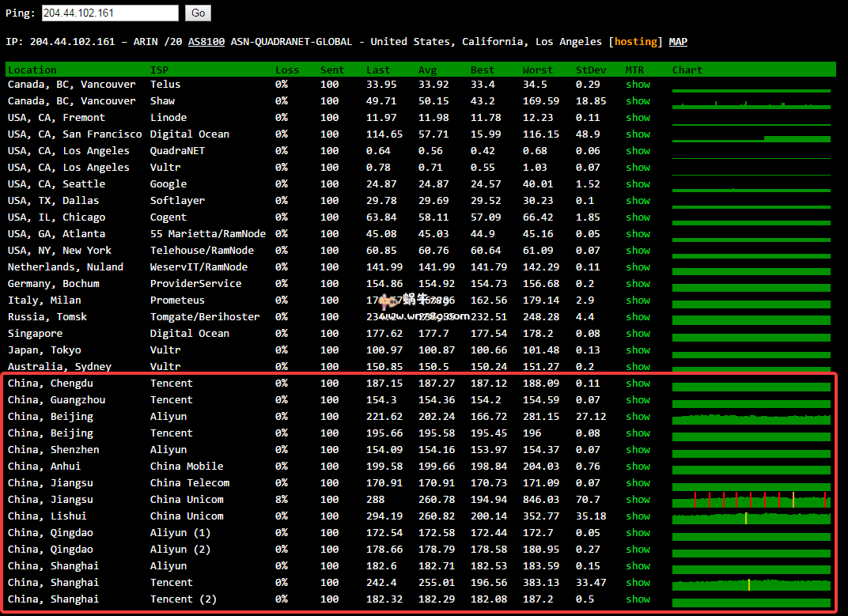
Task: Show MTR for Dallas Softlayer row
Action: click(x=638, y=201)
